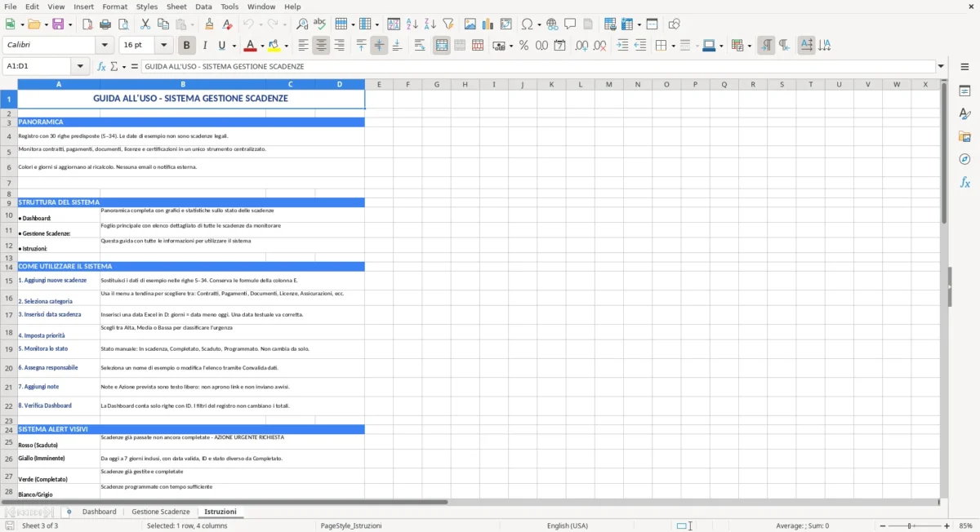Open sidebar Properties panel icon
The height and width of the screenshot is (532, 980).
tap(964, 91)
